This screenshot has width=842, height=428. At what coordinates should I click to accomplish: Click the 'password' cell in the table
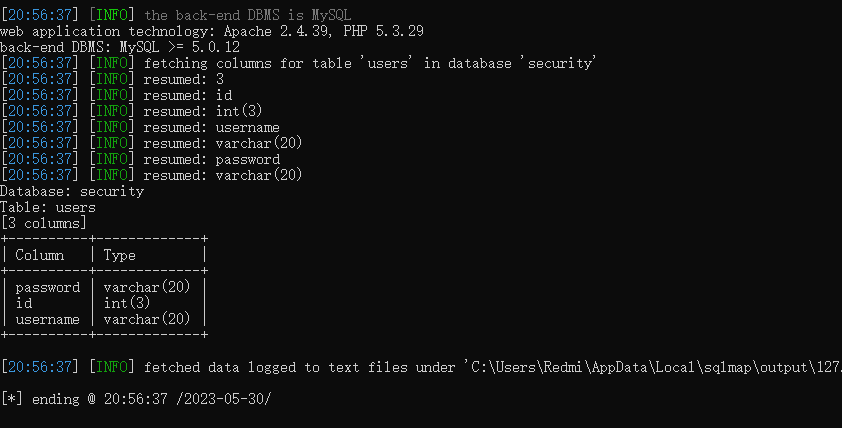pyautogui.click(x=48, y=287)
